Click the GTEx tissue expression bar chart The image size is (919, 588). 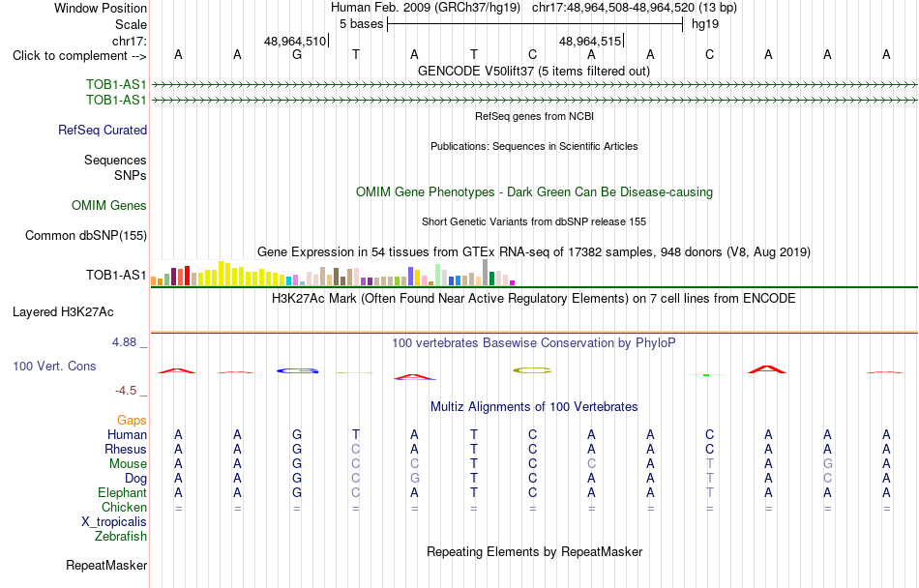coord(333,273)
